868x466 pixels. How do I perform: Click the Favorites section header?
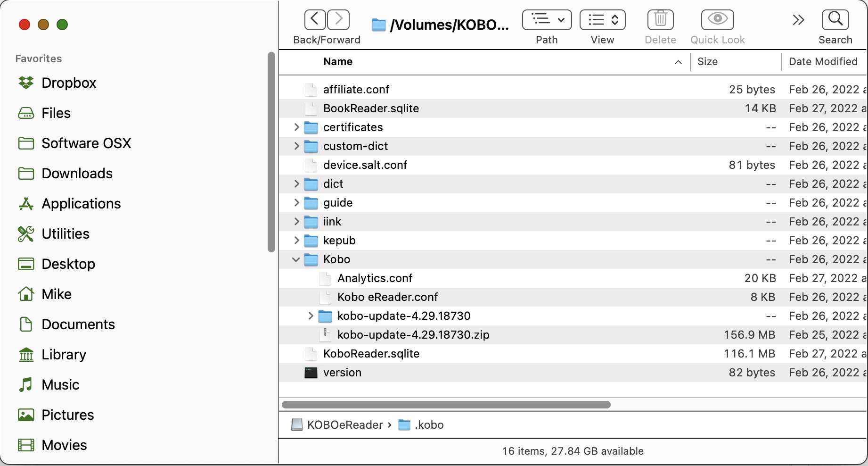tap(38, 59)
